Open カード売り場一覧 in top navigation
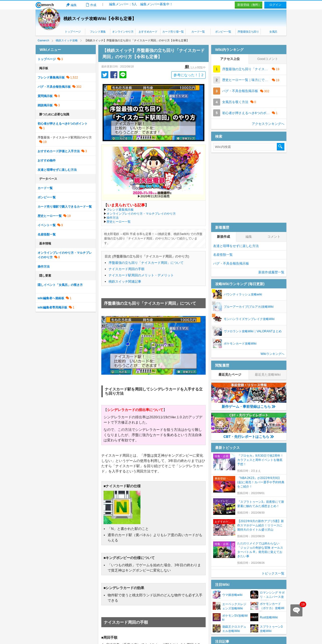The height and width of the screenshot is (644, 322). point(173,32)
